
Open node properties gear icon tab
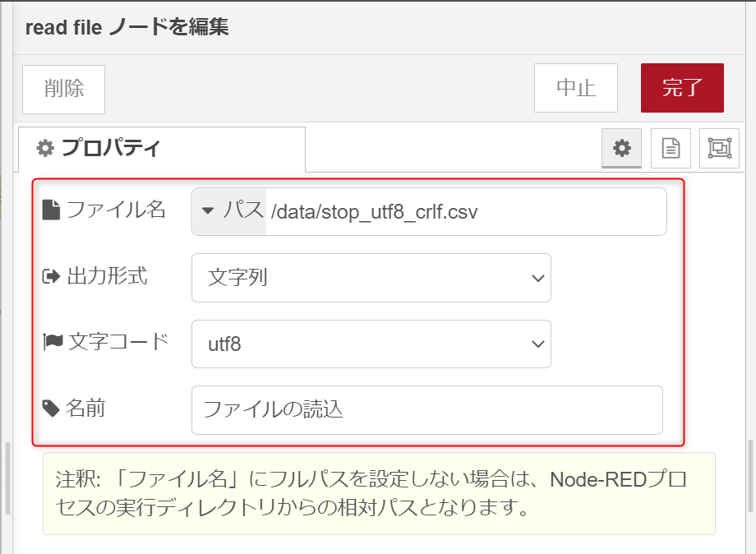click(x=621, y=148)
